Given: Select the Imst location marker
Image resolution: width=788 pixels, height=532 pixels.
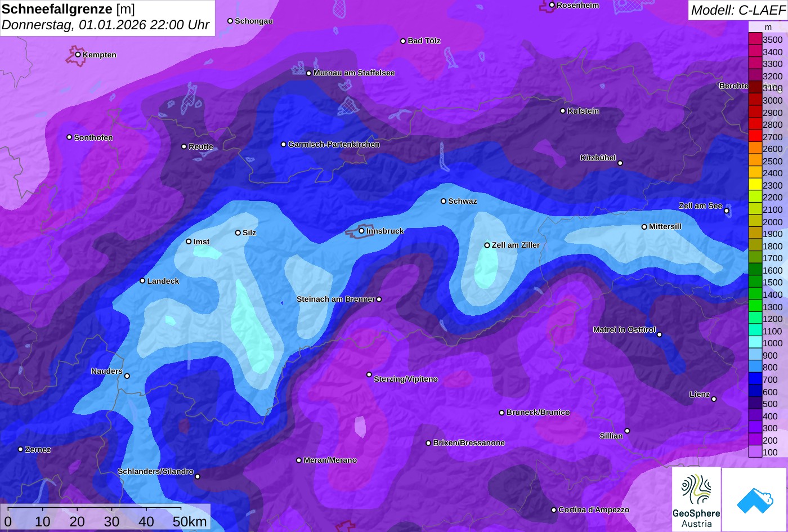Looking at the screenshot, I should click(189, 242).
